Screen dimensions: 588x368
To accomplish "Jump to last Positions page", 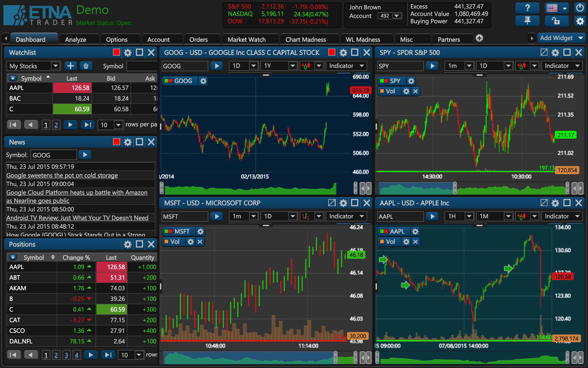I will click(108, 355).
